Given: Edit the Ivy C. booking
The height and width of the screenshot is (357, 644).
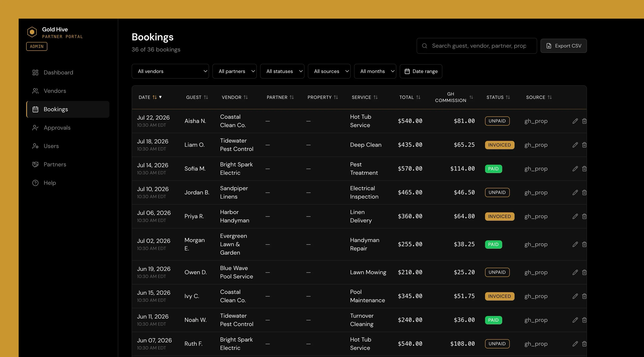Looking at the screenshot, I should pyautogui.click(x=575, y=296).
